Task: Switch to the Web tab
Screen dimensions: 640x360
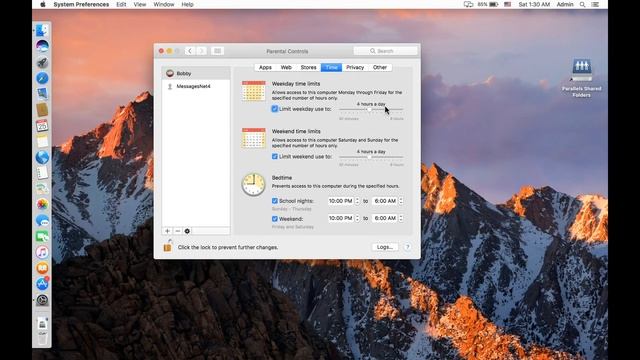Action: 286,67
